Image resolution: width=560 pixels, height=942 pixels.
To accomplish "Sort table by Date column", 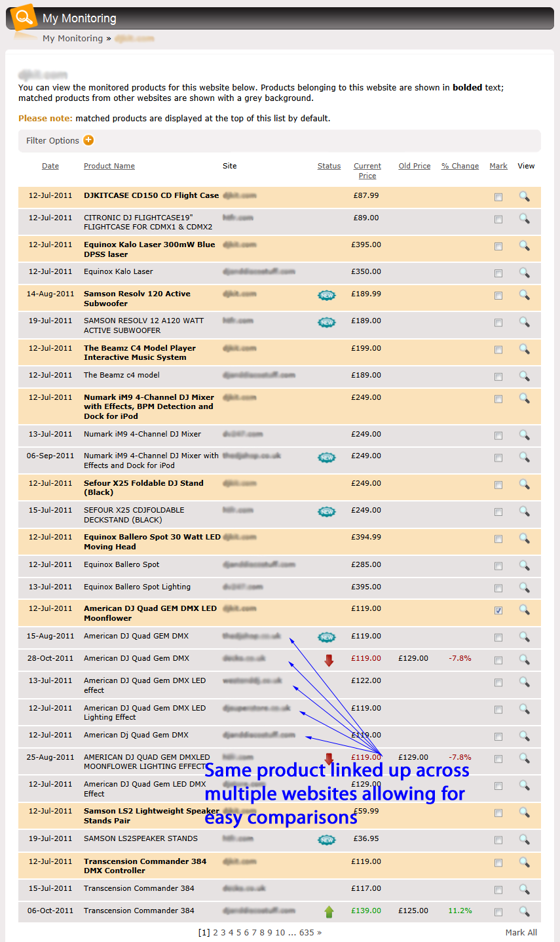I will tap(50, 166).
